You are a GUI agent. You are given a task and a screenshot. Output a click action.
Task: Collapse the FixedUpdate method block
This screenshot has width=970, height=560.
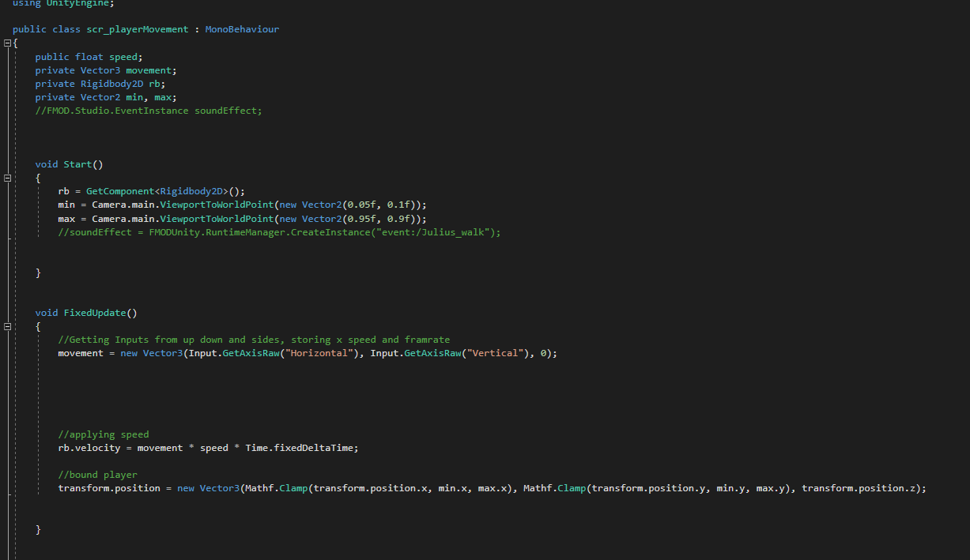tap(7, 326)
